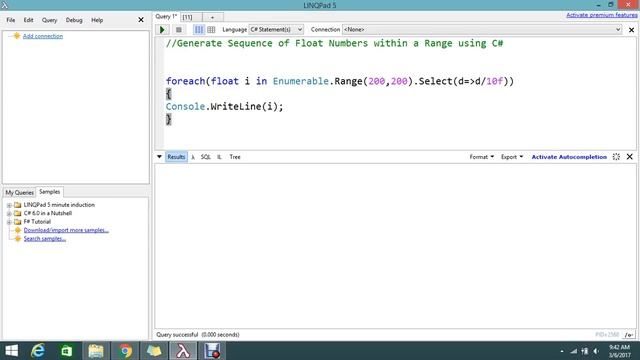The width and height of the screenshot is (640, 360).
Task: Open the Export dropdown in results bar
Action: 512,157
